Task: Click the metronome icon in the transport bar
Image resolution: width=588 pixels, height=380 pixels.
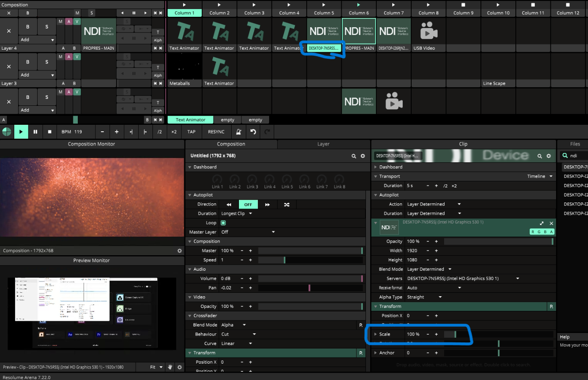Action: [238, 132]
